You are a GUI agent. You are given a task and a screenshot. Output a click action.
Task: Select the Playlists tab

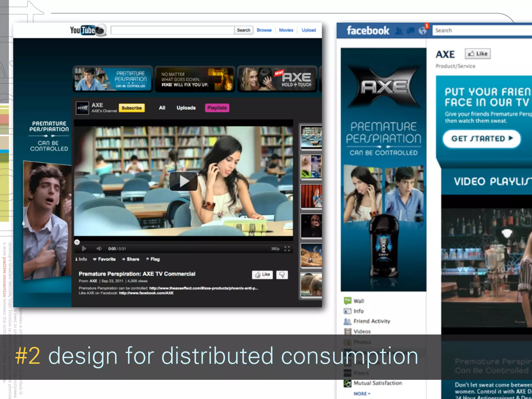click(x=217, y=108)
